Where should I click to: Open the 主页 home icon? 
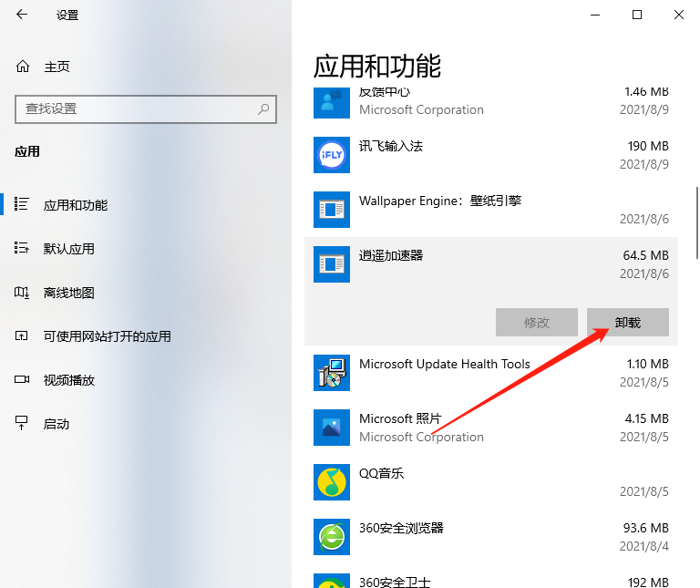pos(23,67)
